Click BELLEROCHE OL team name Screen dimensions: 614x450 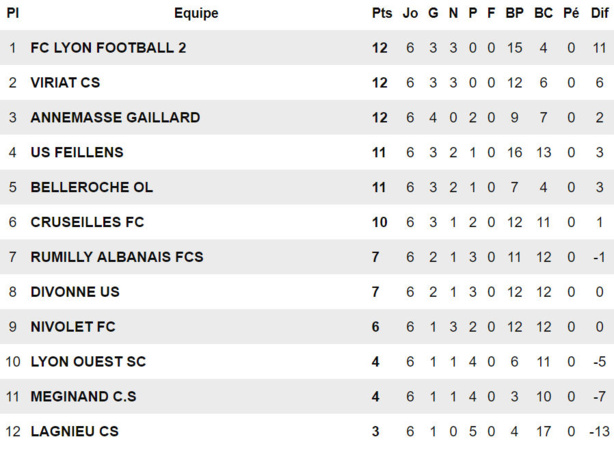coord(92,187)
